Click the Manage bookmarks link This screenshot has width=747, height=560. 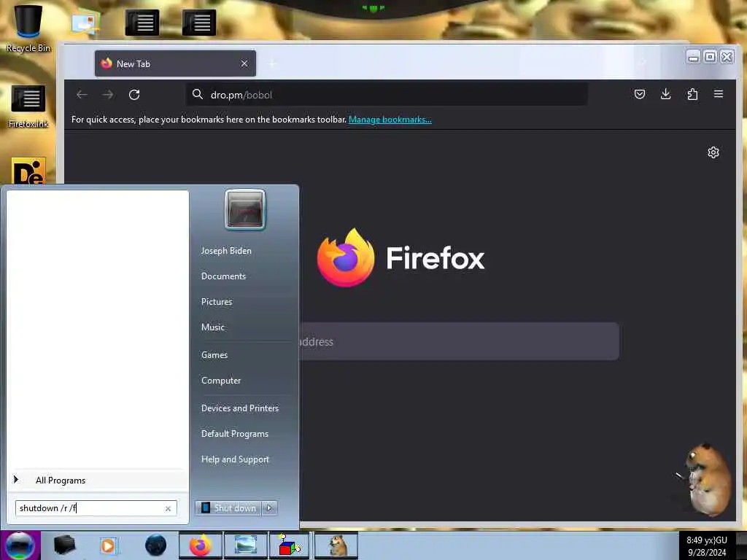pyautogui.click(x=390, y=120)
